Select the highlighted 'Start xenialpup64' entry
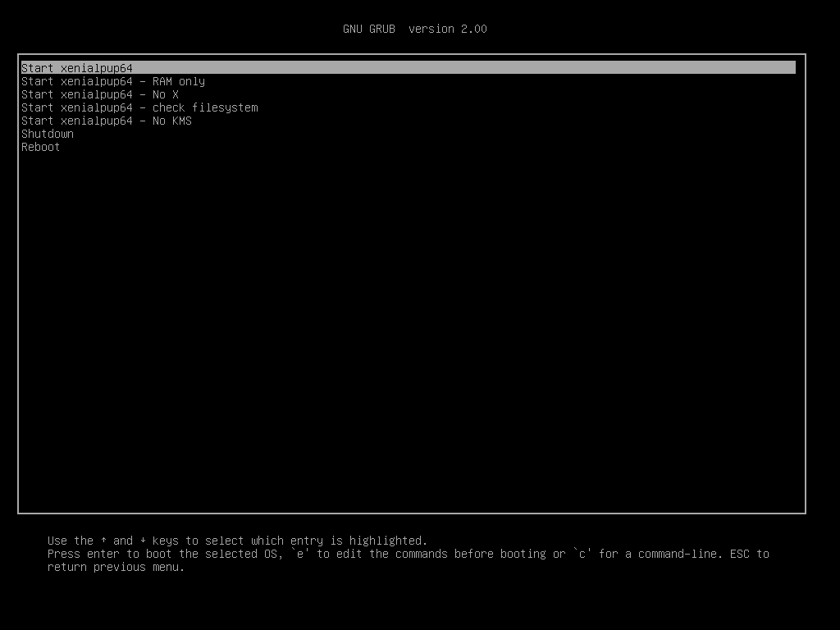The image size is (840, 630). click(x=409, y=68)
